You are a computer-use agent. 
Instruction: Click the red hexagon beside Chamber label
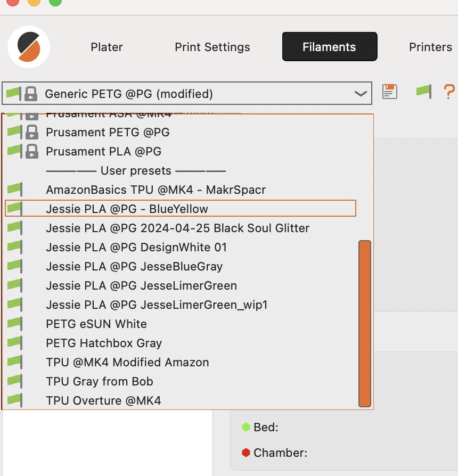246,453
